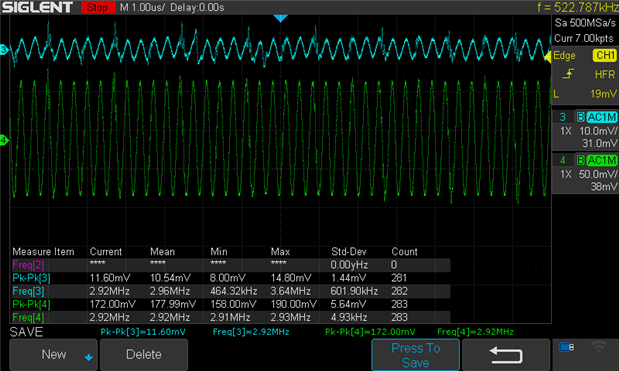The height and width of the screenshot is (371, 619).
Task: Click the channel 4 number label
Action: click(563, 160)
